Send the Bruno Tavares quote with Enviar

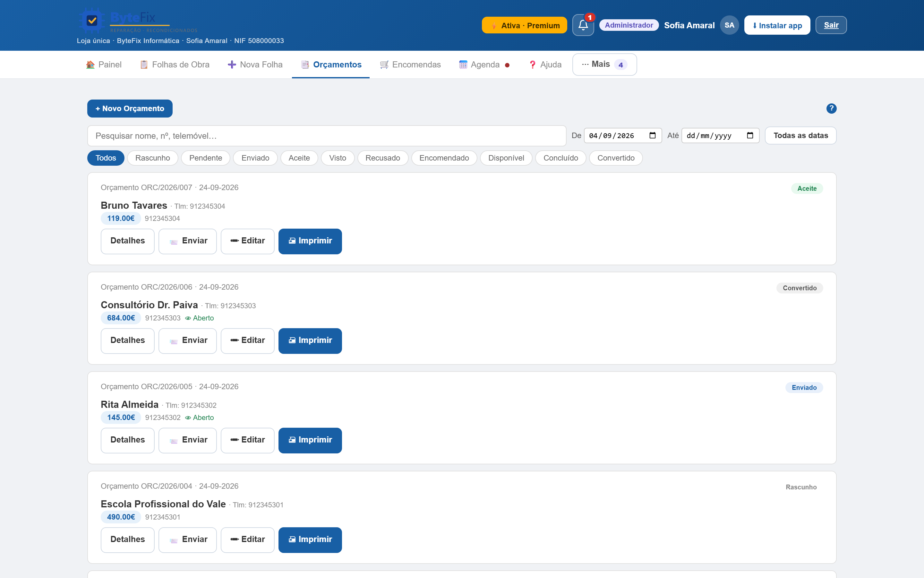coord(187,241)
